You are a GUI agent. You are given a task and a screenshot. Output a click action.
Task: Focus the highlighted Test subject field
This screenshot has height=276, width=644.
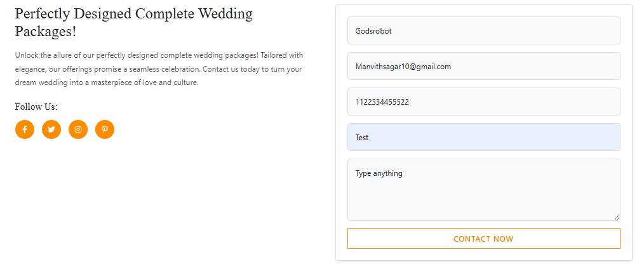[x=483, y=137]
